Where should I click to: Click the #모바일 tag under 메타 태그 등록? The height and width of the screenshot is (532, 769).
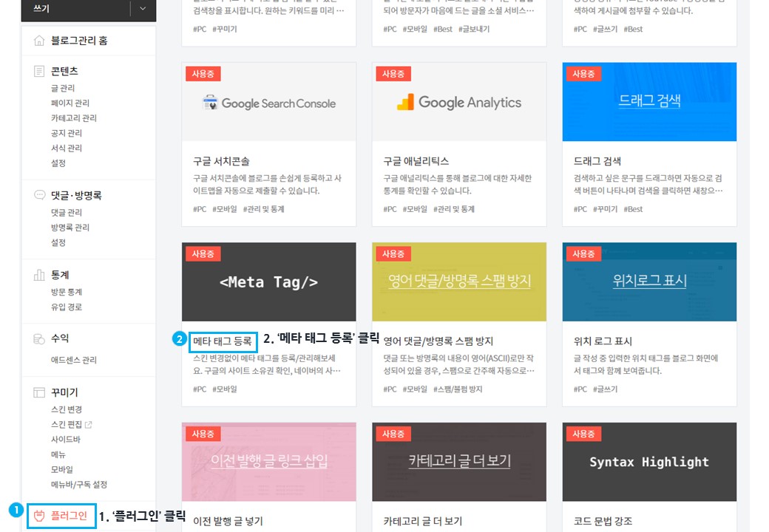tap(225, 389)
